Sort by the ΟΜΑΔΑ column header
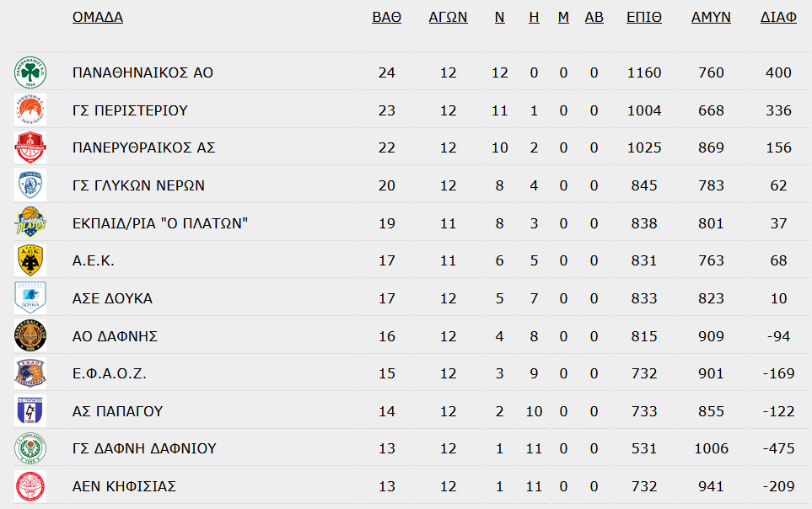The width and height of the screenshot is (812, 509). 98,17
